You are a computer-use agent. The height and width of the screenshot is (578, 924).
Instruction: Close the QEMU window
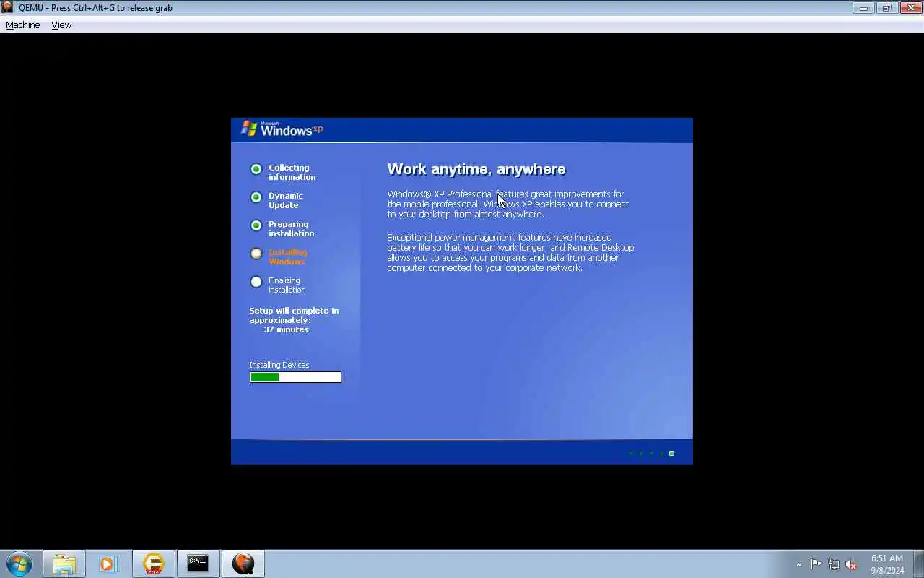[x=910, y=8]
